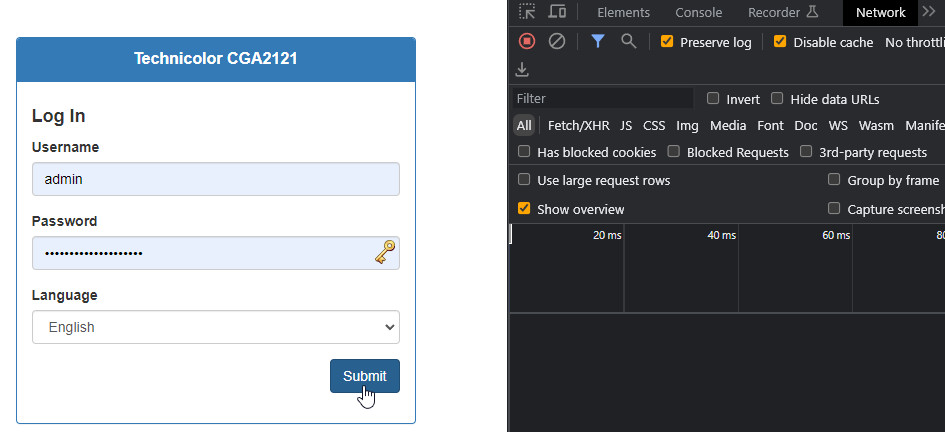The image size is (945, 432).
Task: Toggle the device toolbar icon
Action: (557, 12)
